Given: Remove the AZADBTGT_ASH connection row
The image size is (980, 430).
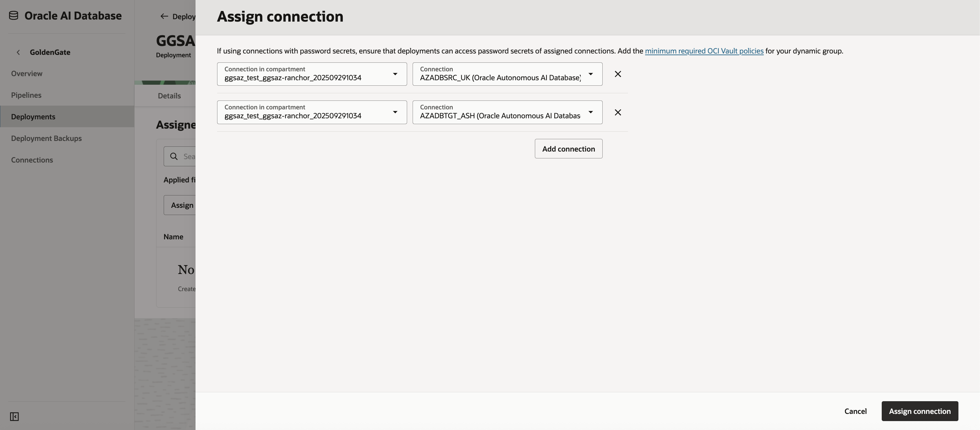Looking at the screenshot, I should pyautogui.click(x=617, y=112).
